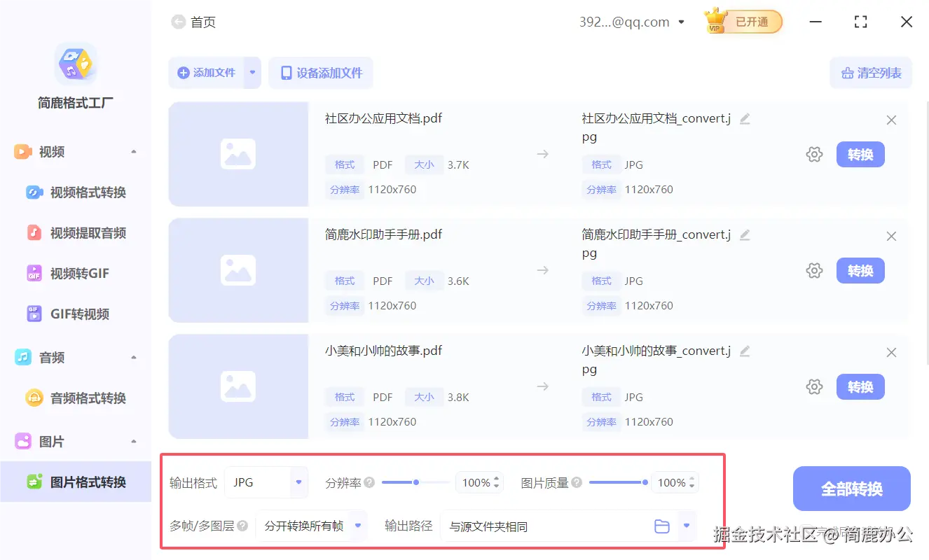Click file name 社区办公应用文档.pdf

pyautogui.click(x=383, y=118)
